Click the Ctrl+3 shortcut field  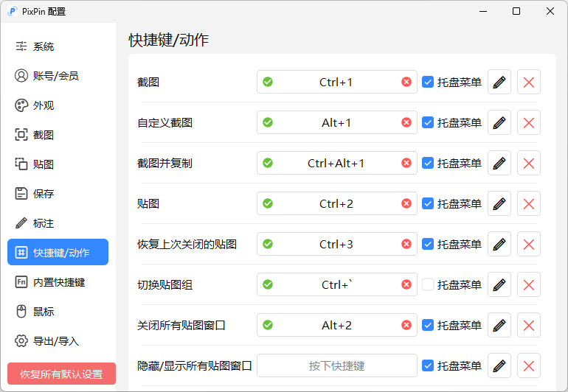tap(336, 244)
